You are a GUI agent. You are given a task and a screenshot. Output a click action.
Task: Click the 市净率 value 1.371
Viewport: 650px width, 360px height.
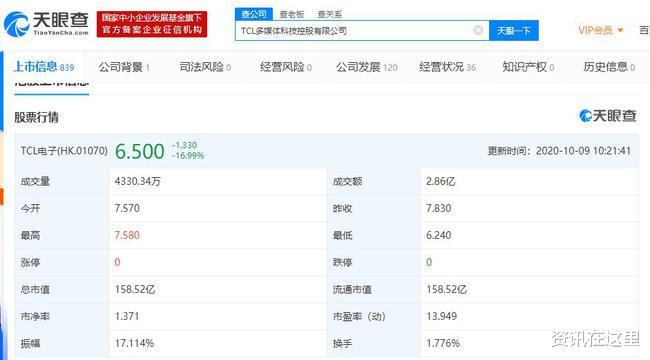[127, 316]
